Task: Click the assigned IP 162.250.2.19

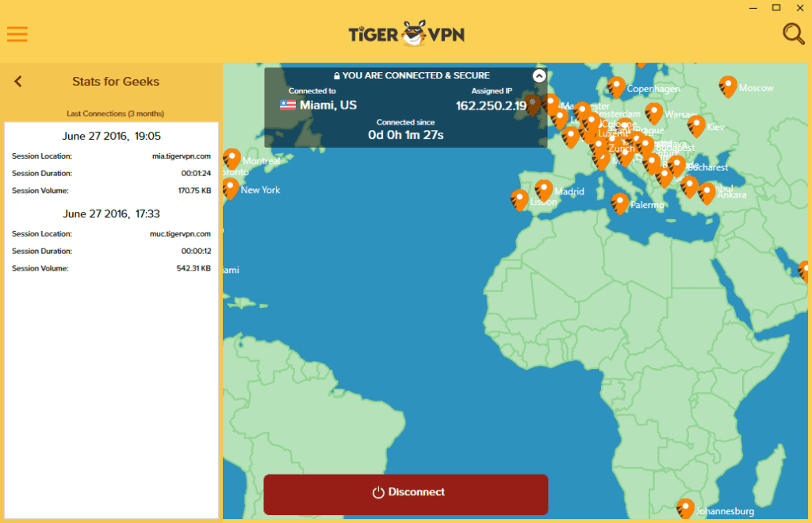Action: click(x=491, y=106)
